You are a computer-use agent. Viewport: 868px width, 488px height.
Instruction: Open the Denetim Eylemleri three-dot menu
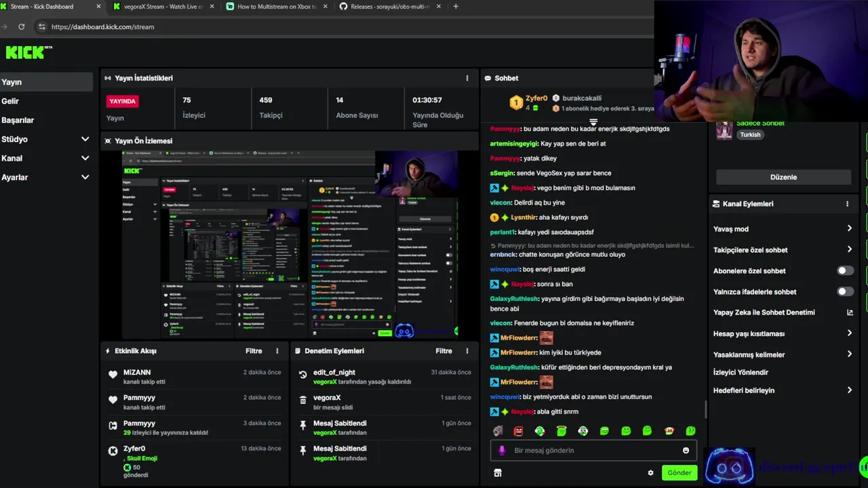click(x=467, y=351)
